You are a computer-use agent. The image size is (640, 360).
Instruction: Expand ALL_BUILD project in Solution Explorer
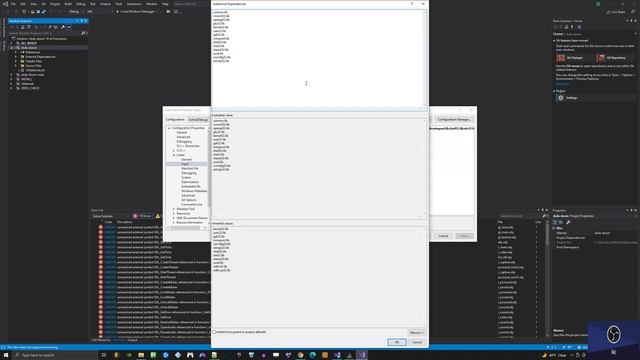tap(11, 43)
